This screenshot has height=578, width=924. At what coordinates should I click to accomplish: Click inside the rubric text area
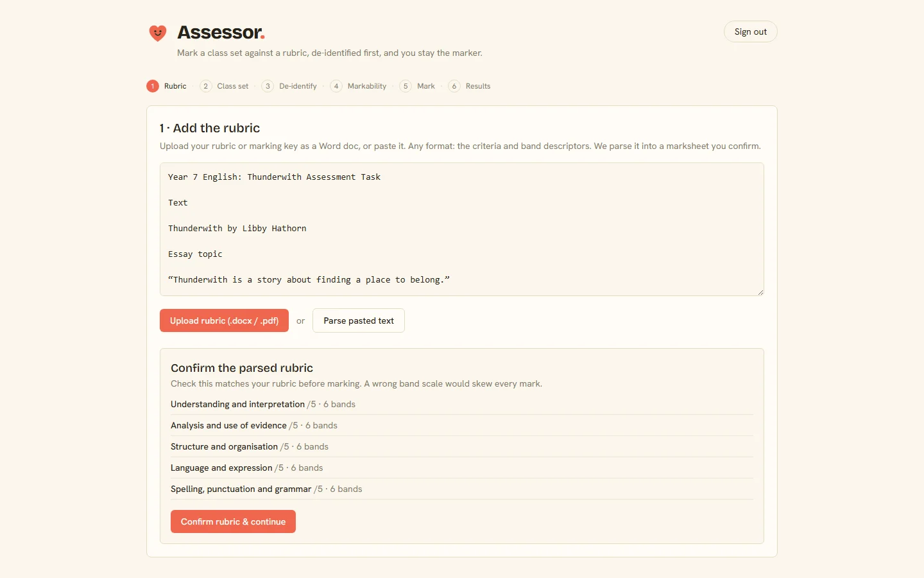tap(462, 229)
